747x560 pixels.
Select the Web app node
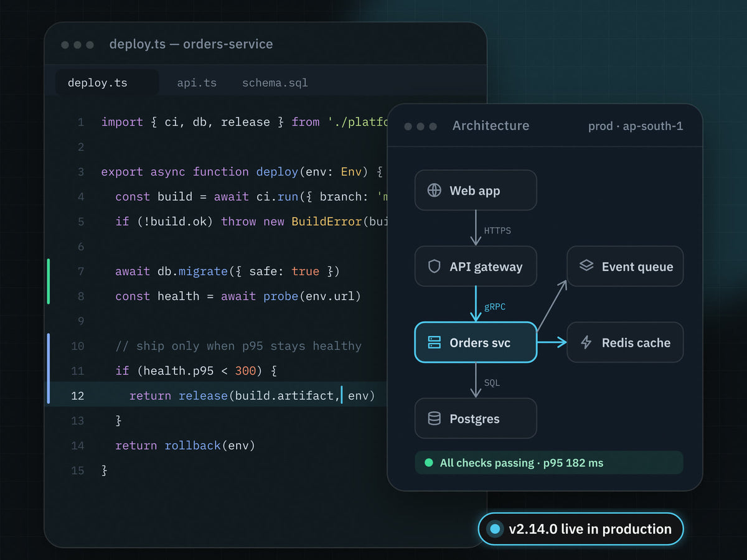[x=476, y=190]
